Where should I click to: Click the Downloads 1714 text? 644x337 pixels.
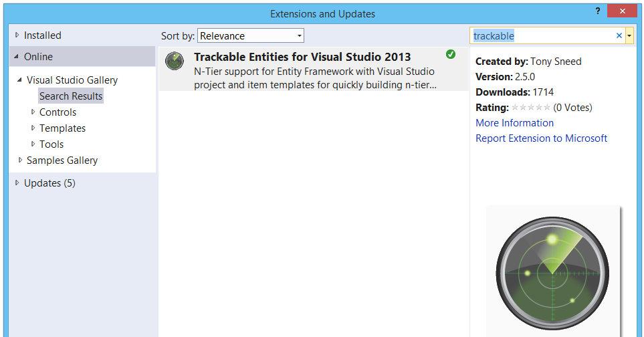(x=515, y=92)
